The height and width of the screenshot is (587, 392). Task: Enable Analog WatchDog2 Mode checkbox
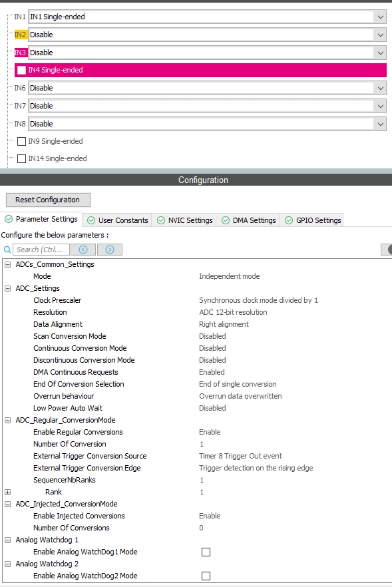pos(206,576)
